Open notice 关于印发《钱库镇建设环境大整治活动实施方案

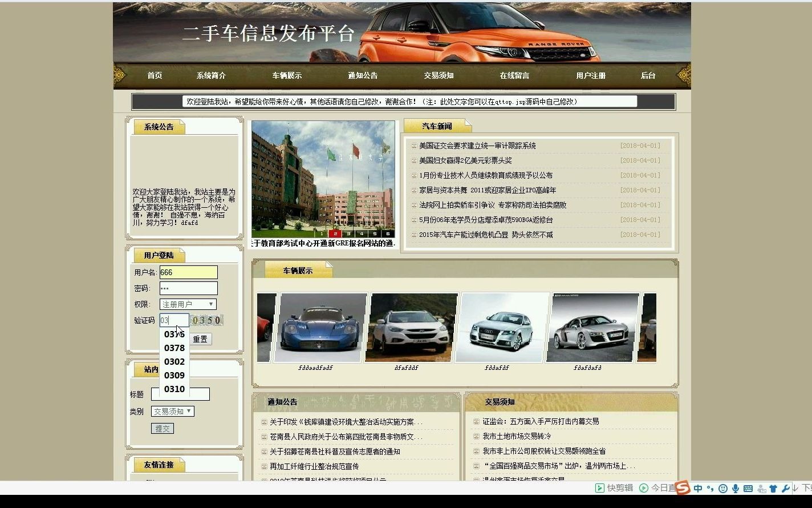point(346,422)
